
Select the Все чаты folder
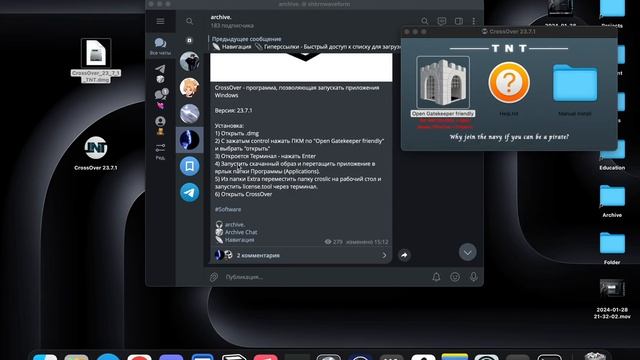(160, 46)
